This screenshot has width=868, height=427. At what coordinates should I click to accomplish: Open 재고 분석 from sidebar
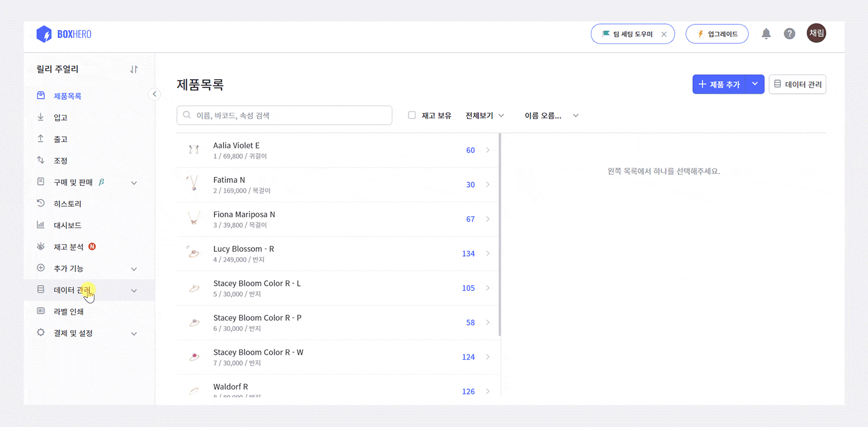(68, 247)
